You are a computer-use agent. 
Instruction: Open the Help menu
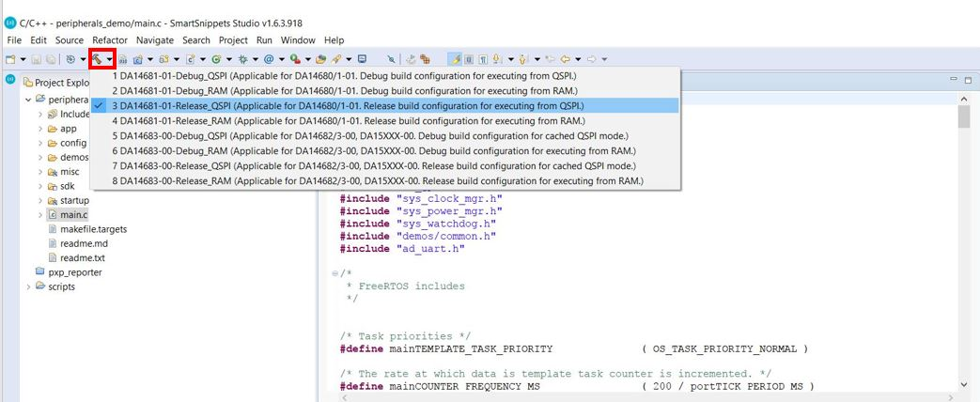(334, 40)
